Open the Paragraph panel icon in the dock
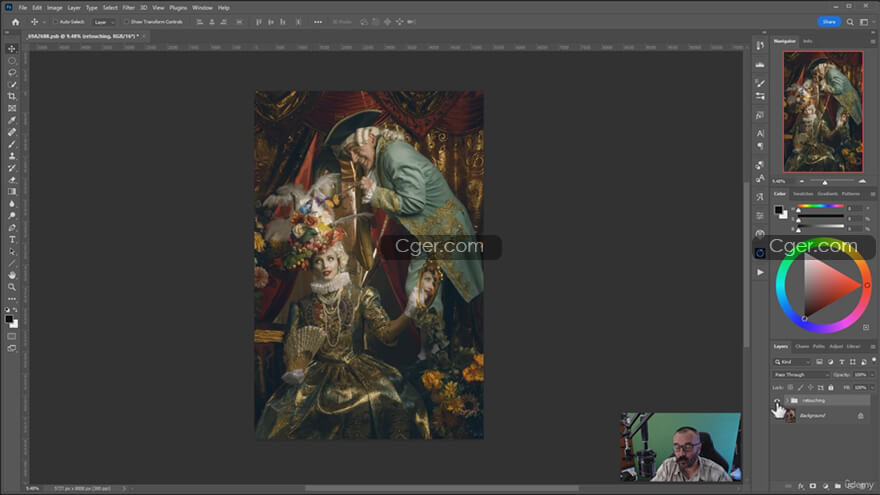The image size is (880, 495). coord(760,146)
